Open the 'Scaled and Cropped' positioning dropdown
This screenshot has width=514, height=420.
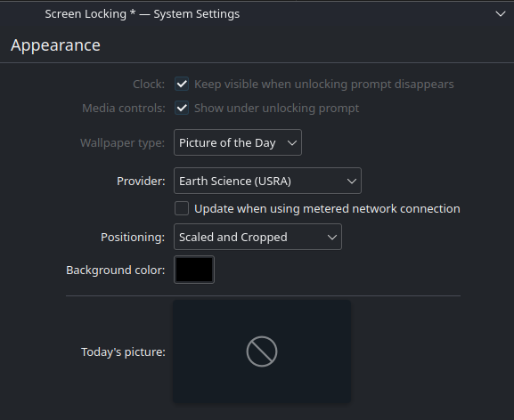tap(257, 237)
